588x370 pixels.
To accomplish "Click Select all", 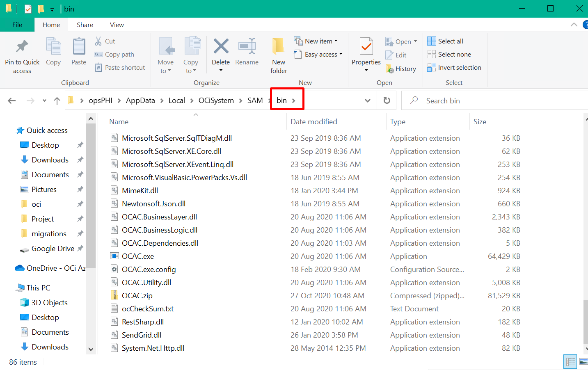I will pyautogui.click(x=445, y=41).
